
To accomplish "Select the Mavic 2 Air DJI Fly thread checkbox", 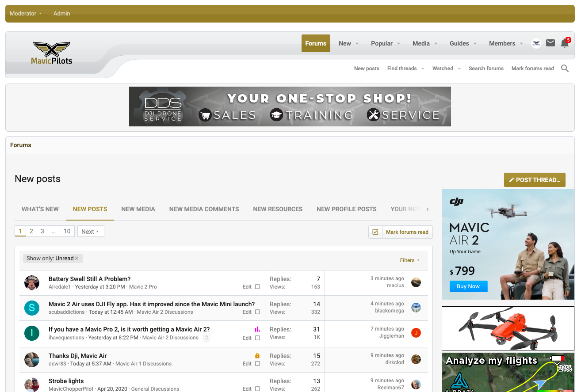I will pos(257,312).
